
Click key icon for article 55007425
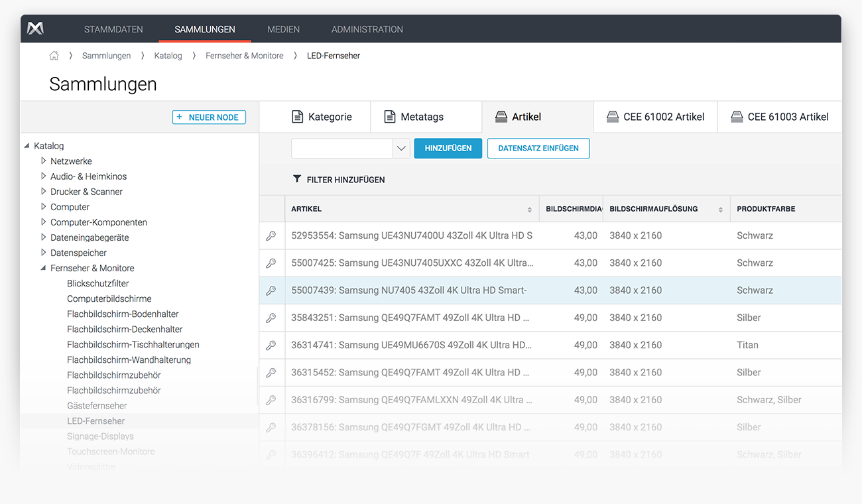click(x=271, y=263)
